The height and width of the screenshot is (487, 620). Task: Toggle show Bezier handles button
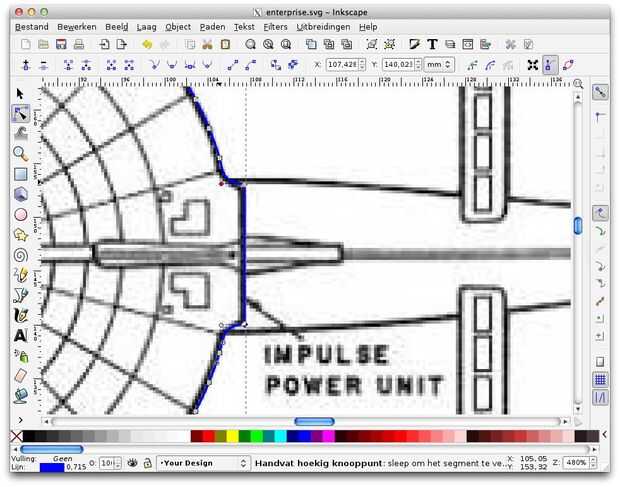click(x=550, y=65)
